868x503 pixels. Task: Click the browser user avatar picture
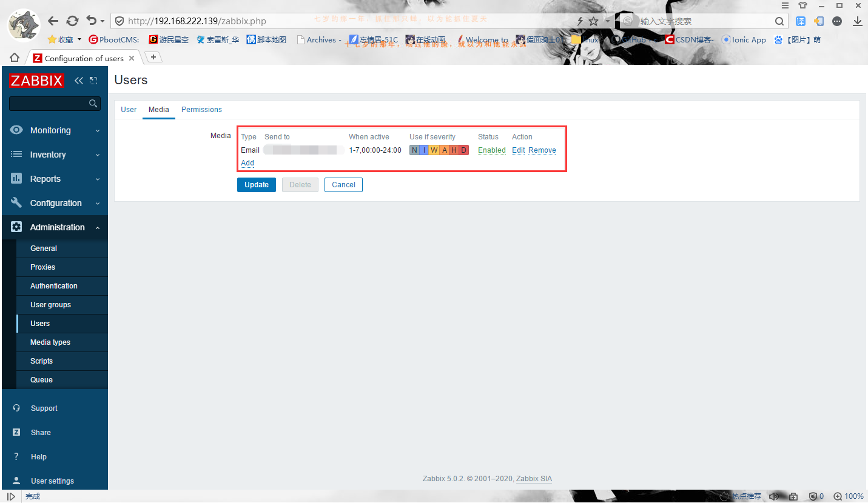click(x=24, y=25)
